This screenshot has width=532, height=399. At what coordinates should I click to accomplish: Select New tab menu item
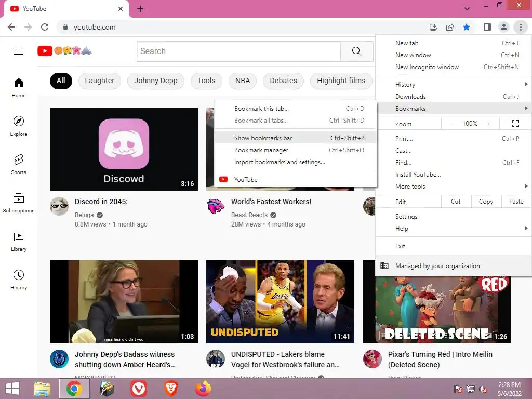(x=454, y=43)
